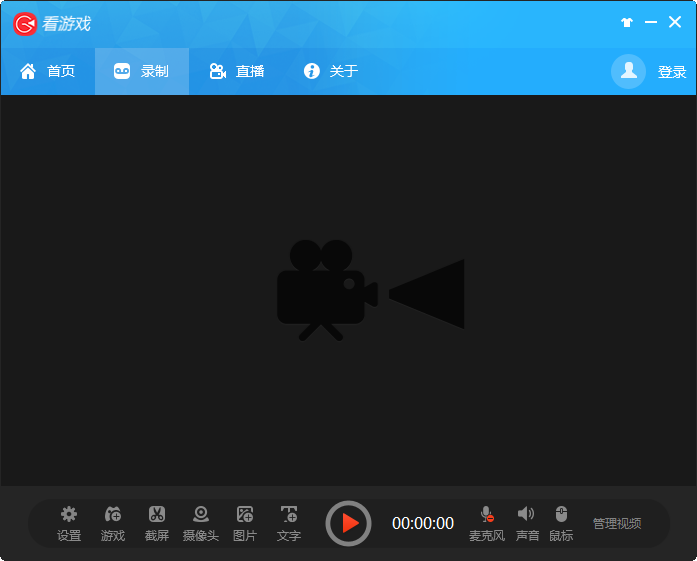Select the 录制 recording tab
697x561 pixels.
coord(142,71)
